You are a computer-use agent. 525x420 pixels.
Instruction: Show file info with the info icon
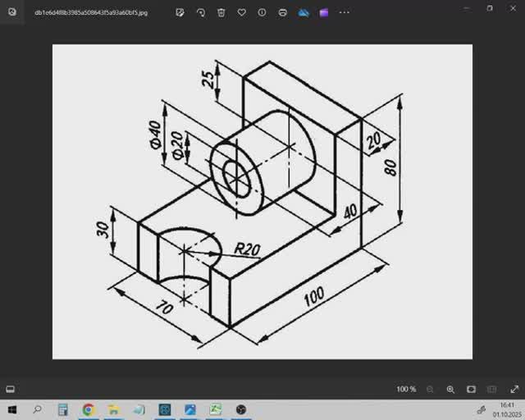coord(262,12)
